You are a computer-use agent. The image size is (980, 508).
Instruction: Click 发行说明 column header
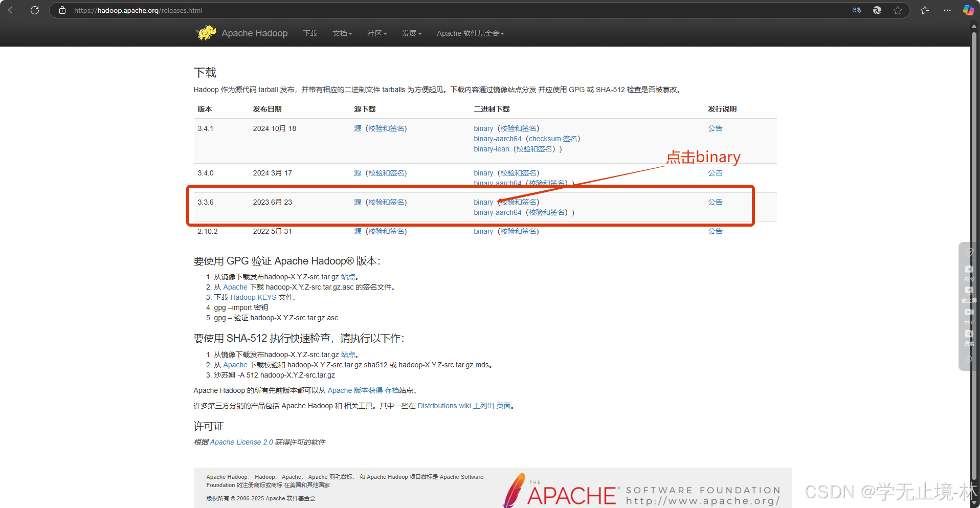pyautogui.click(x=722, y=109)
